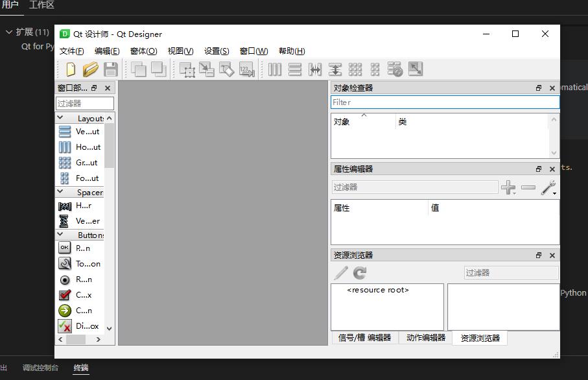The width and height of the screenshot is (588, 380).
Task: Open the 终端 panel in the editor
Action: (x=80, y=367)
